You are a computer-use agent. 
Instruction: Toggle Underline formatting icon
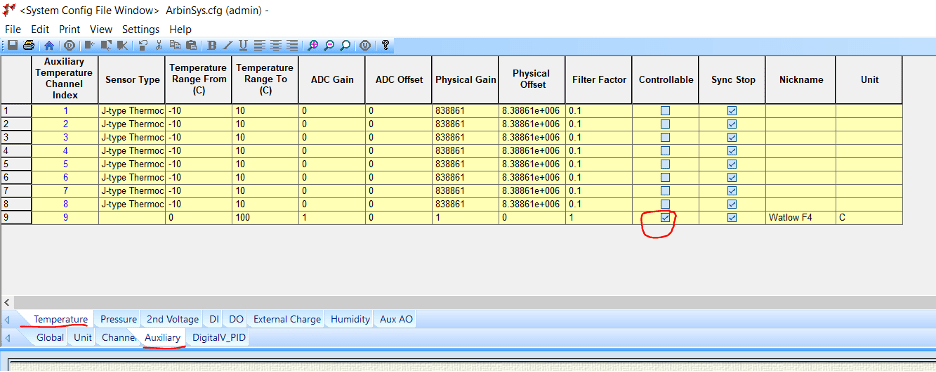coord(243,45)
